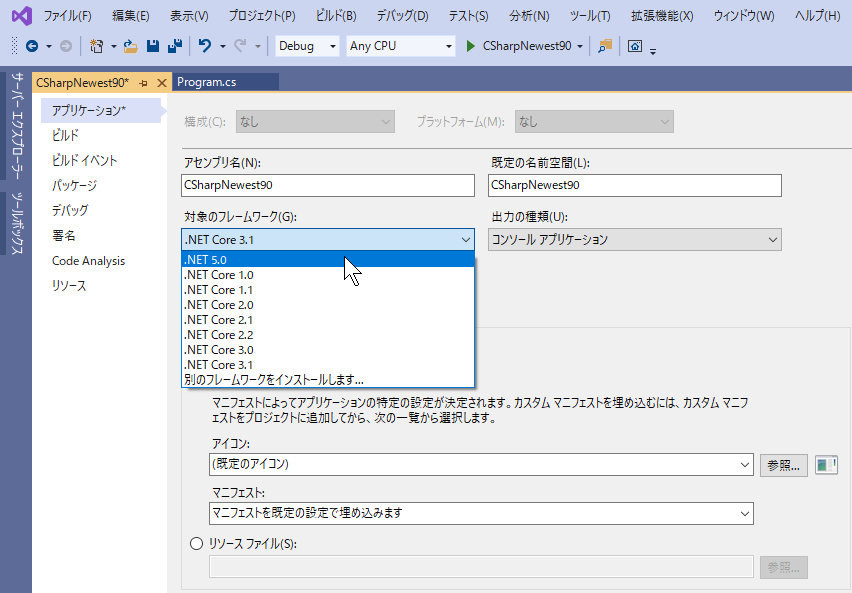Expand the undo history dropdown arrow

[x=223, y=47]
